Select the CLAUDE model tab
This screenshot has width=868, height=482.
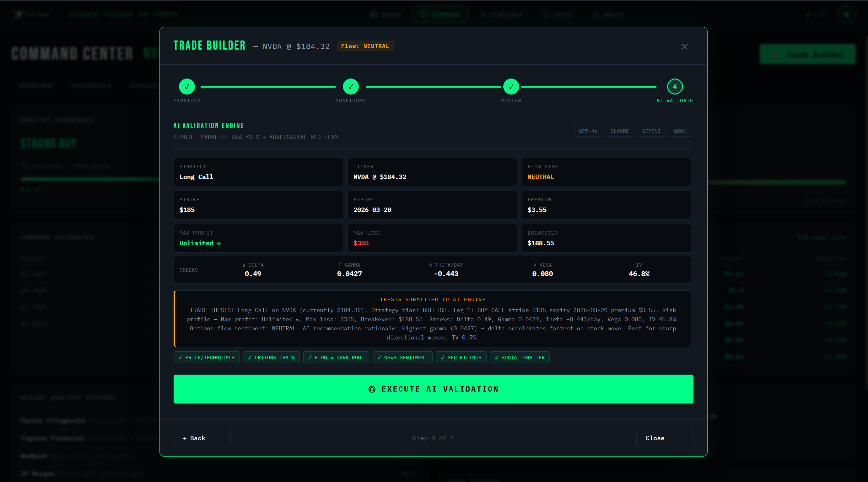pyautogui.click(x=620, y=131)
